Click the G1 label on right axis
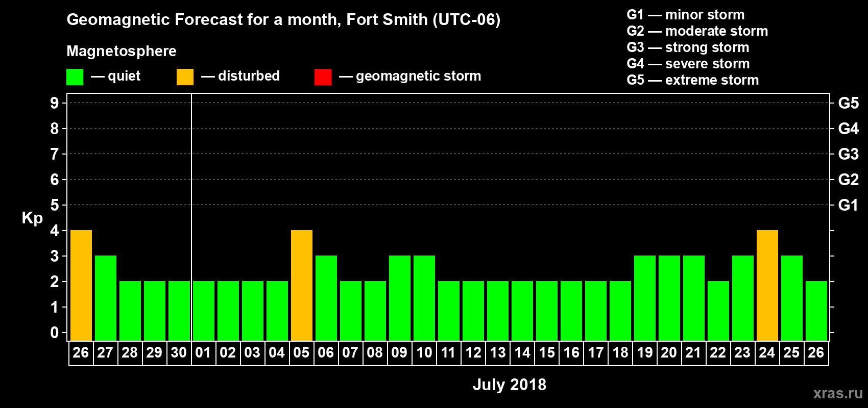This screenshot has width=868, height=408. click(x=849, y=205)
